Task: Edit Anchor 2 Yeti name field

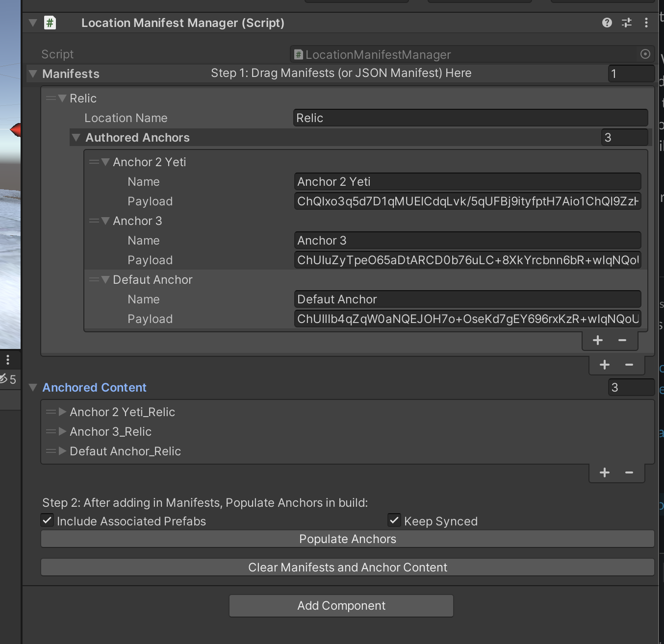Action: [468, 182]
